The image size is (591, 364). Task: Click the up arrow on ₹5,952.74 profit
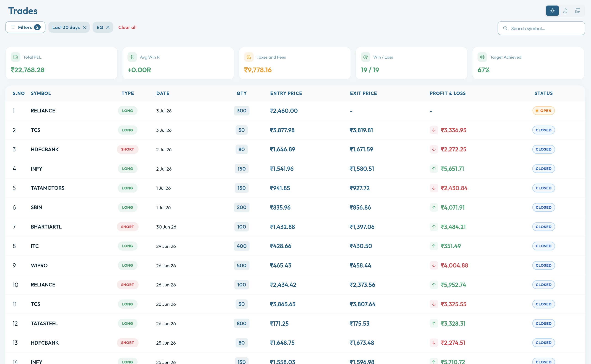434,285
